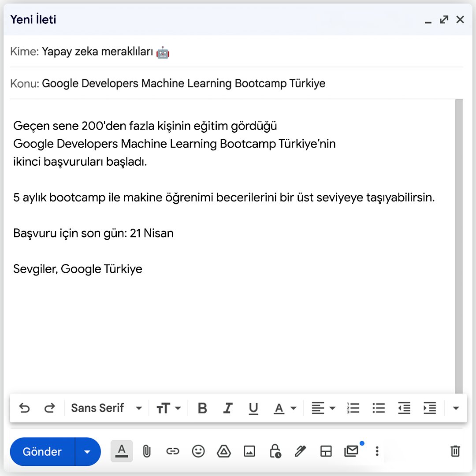476x476 pixels.
Task: Choose a layout template
Action: (326, 451)
